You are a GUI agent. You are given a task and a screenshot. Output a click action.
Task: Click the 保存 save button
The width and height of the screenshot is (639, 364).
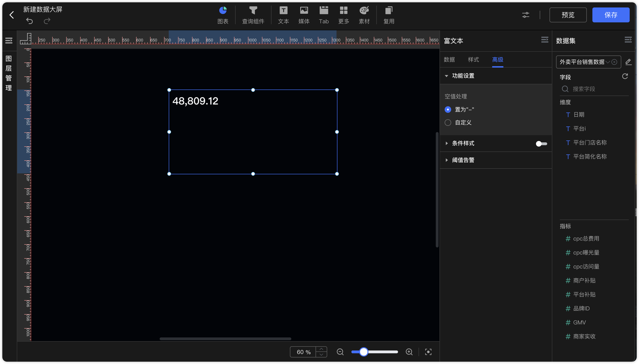(x=611, y=15)
